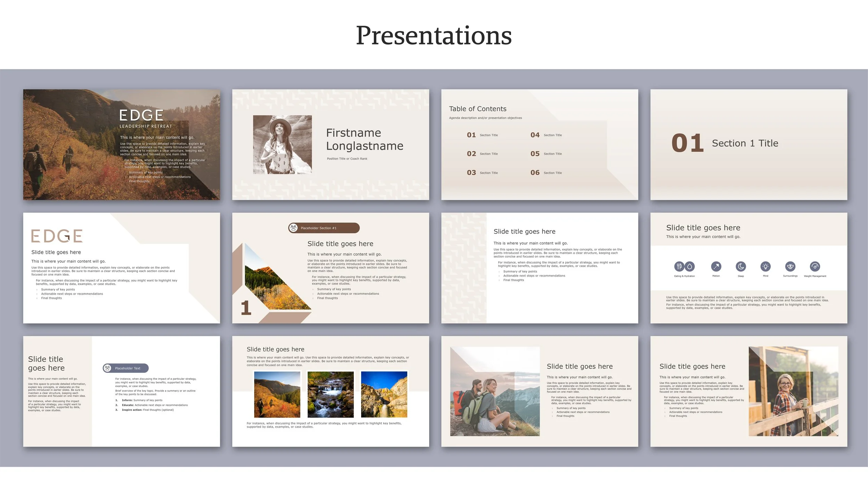Click the waterfall stream photo
Image resolution: width=868 pixels, height=488 pixels.
coord(331,394)
